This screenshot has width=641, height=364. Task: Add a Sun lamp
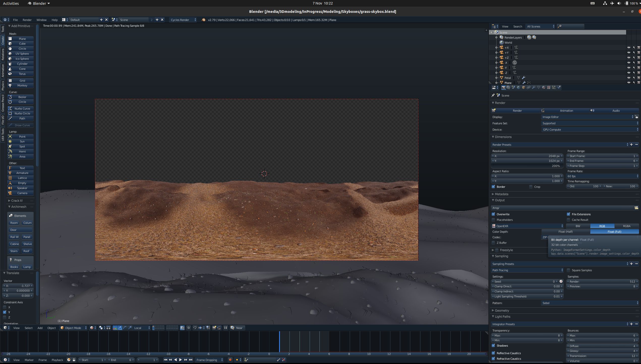(x=20, y=141)
